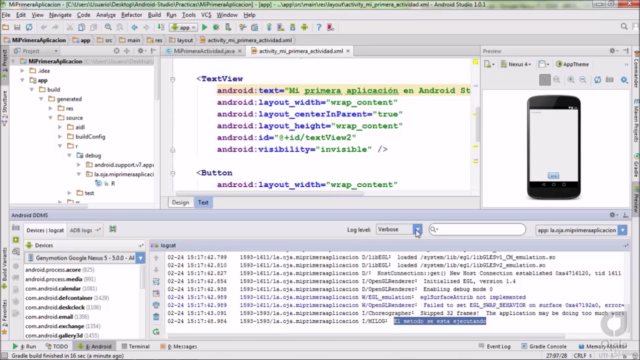Click the Restart logcat icon
This screenshot has width=640, height=360.
pyautogui.click(x=156, y=332)
